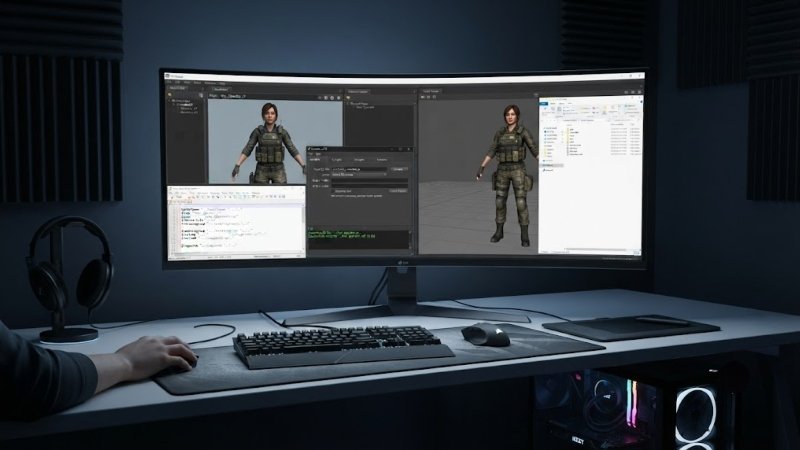The width and height of the screenshot is (800, 450).
Task: Click the text editor's vertical scrollbar
Action: point(303,229)
